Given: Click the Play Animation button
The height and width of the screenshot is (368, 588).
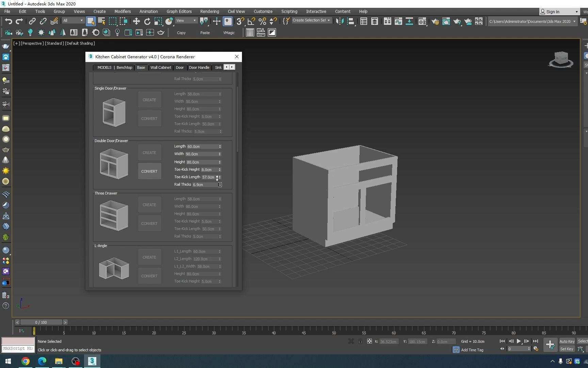Looking at the screenshot, I should point(519,341).
